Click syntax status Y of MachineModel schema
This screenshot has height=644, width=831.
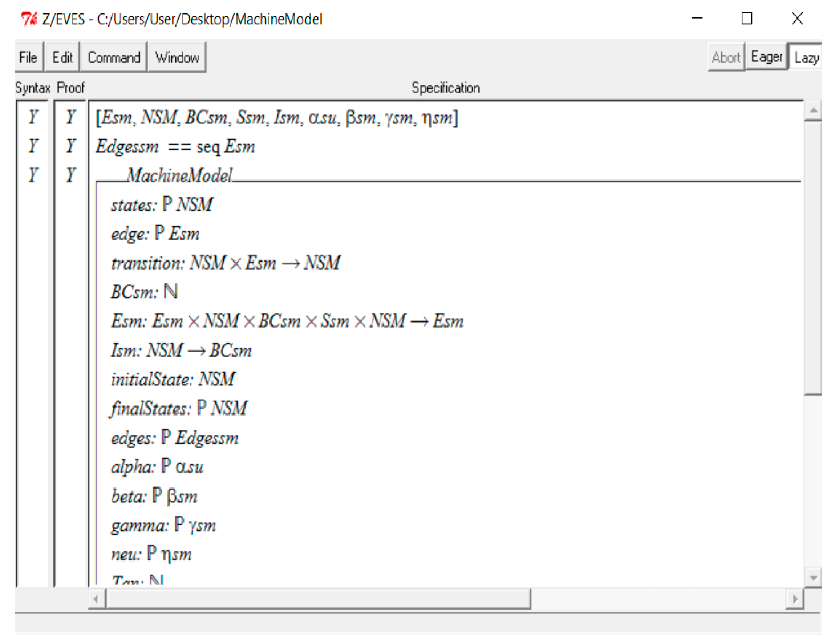[33, 175]
